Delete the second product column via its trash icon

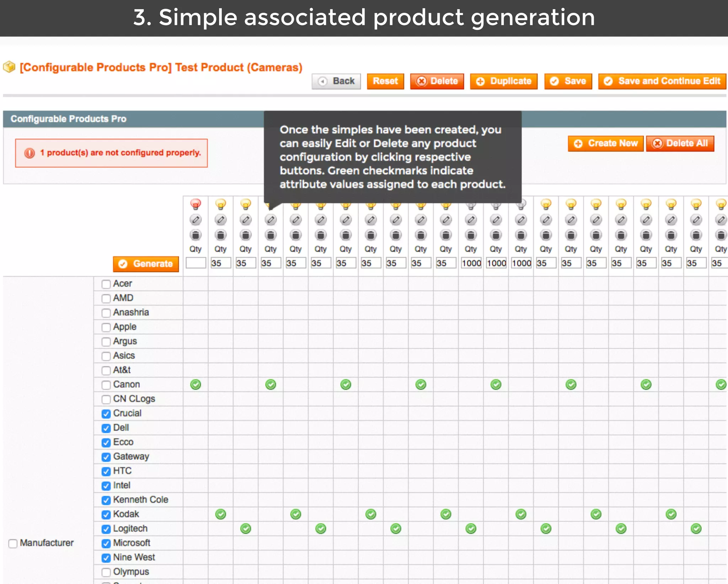[x=220, y=235]
